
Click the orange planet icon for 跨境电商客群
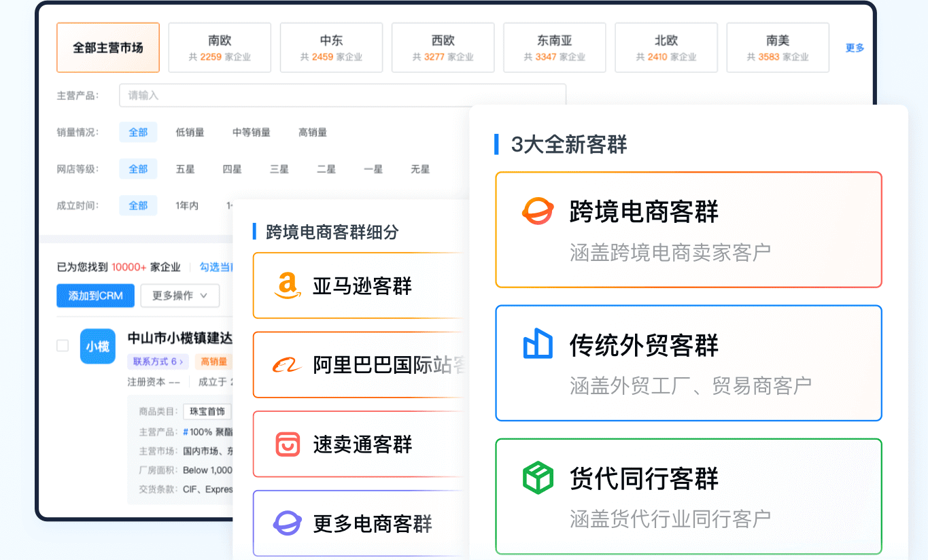click(x=537, y=211)
